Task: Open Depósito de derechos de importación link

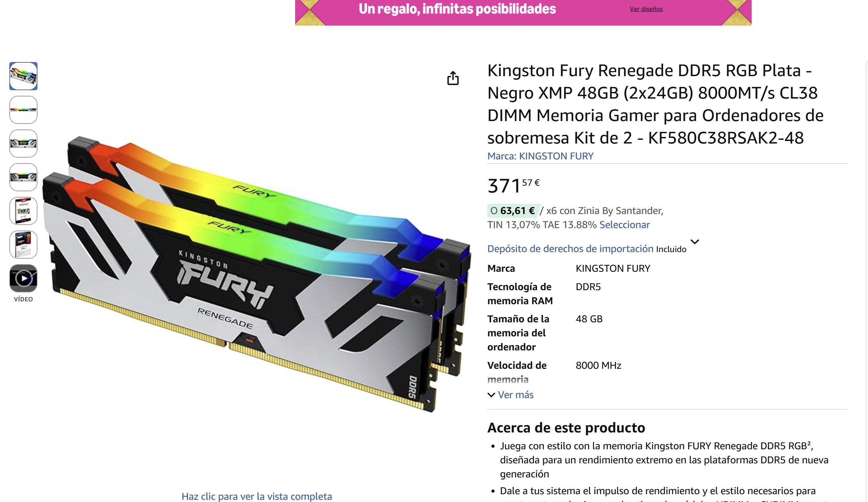Action: click(570, 249)
